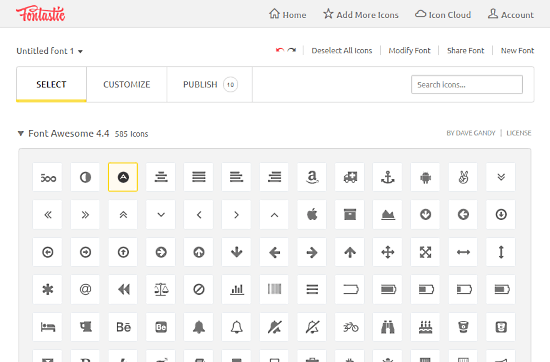Select the vertical double arrow icon

pos(501,252)
